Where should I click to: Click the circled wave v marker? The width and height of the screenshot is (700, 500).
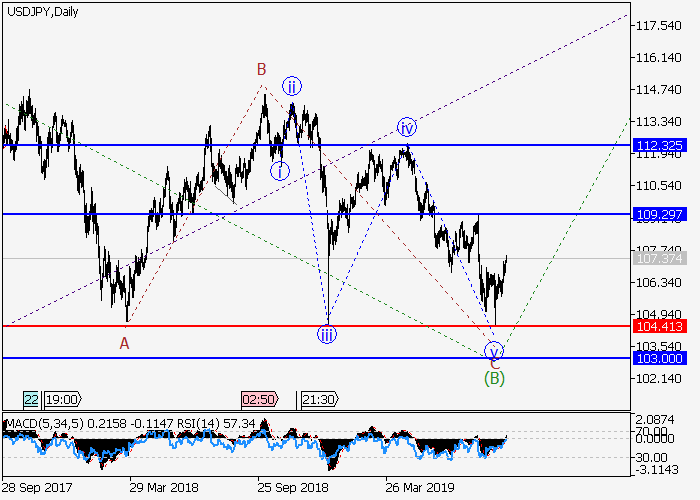(x=493, y=350)
